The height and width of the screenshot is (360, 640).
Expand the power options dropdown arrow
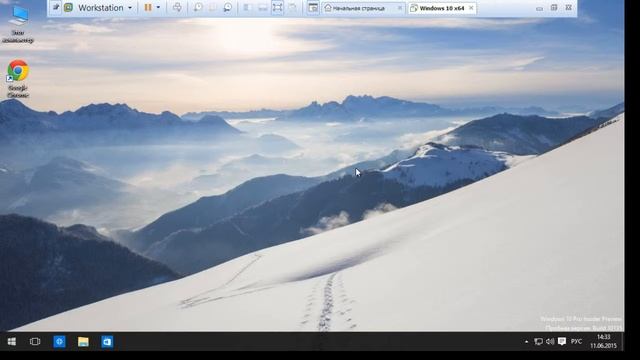click(x=158, y=7)
